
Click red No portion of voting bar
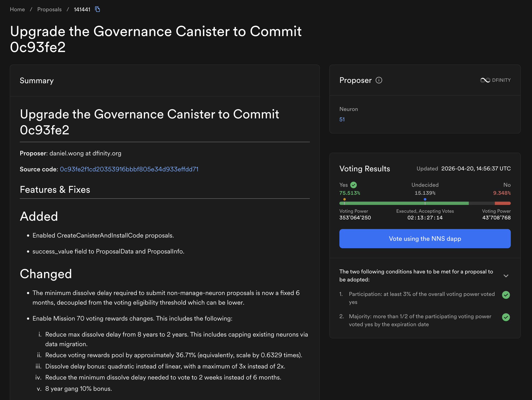click(503, 203)
